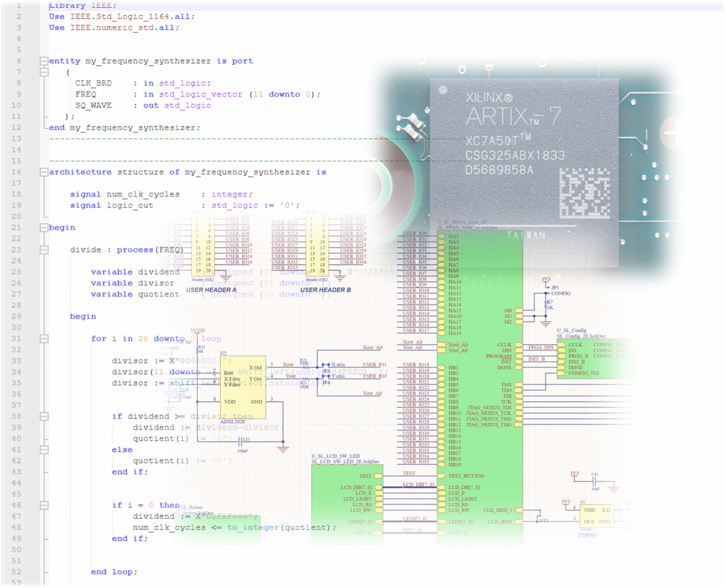Collapse the port parenthesis fold on line 7
The image size is (726, 588).
pyautogui.click(x=44, y=72)
